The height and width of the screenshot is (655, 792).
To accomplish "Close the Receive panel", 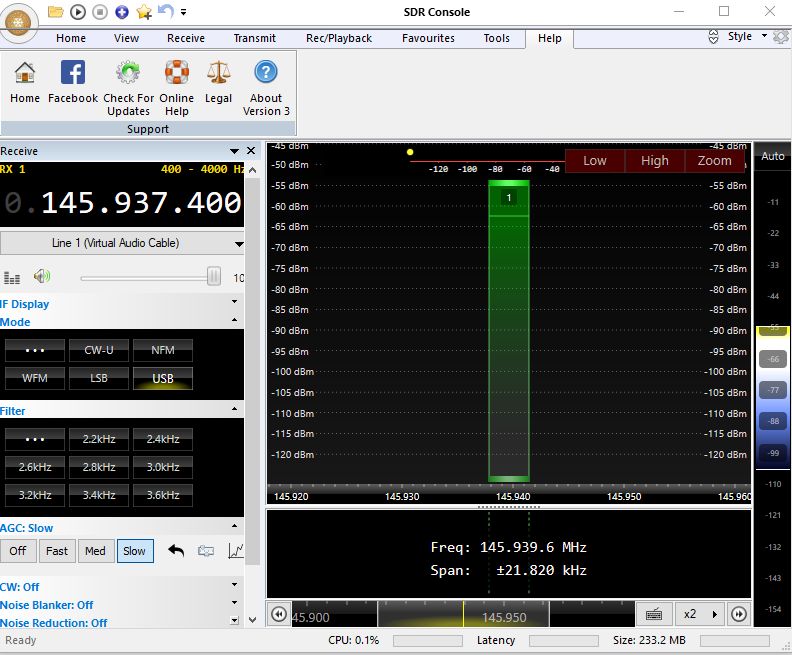I will point(251,150).
